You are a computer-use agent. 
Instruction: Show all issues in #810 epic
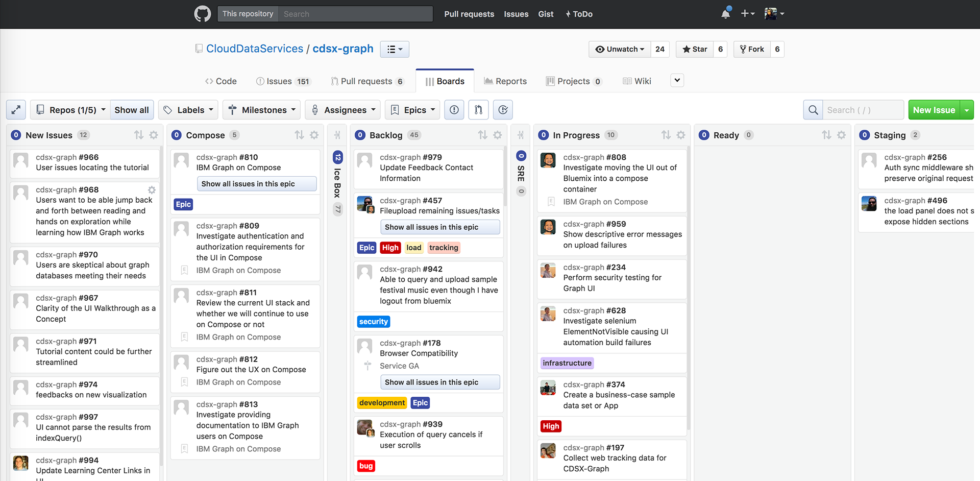click(x=257, y=184)
